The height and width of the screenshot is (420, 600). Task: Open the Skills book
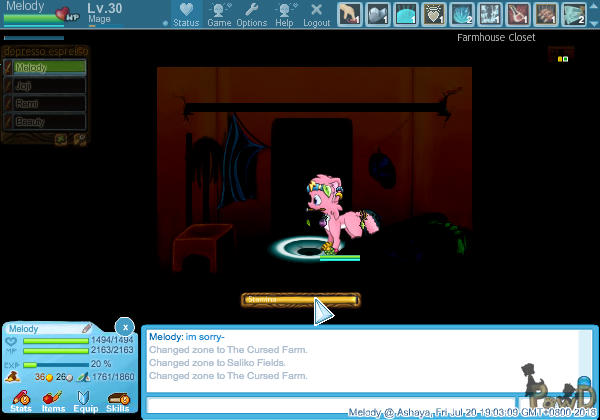coord(117,401)
